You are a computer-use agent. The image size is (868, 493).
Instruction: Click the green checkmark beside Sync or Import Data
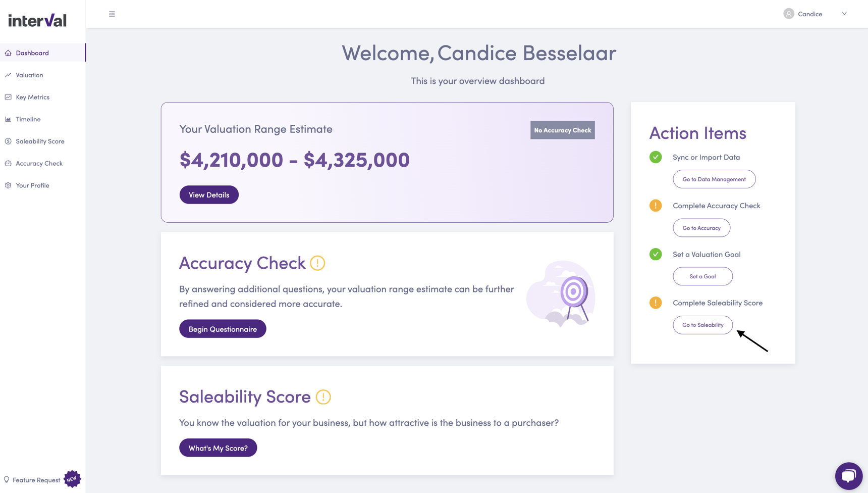(655, 157)
